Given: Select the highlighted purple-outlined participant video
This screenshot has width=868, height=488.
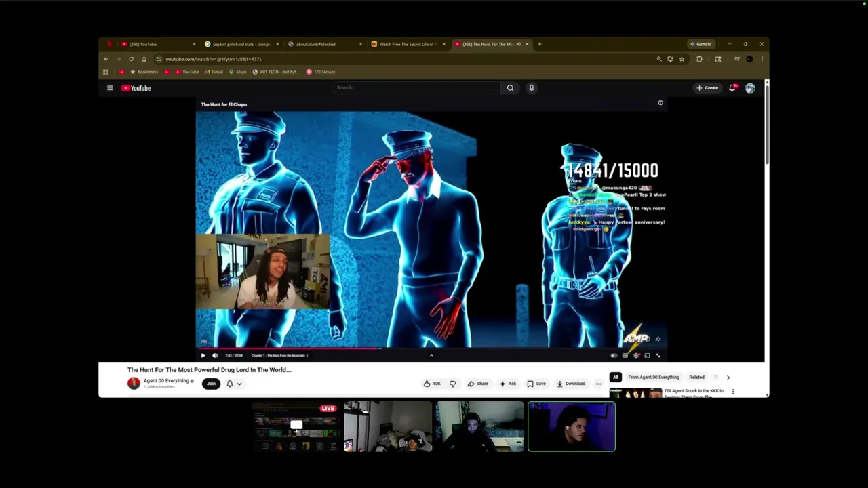Looking at the screenshot, I should coord(572,427).
